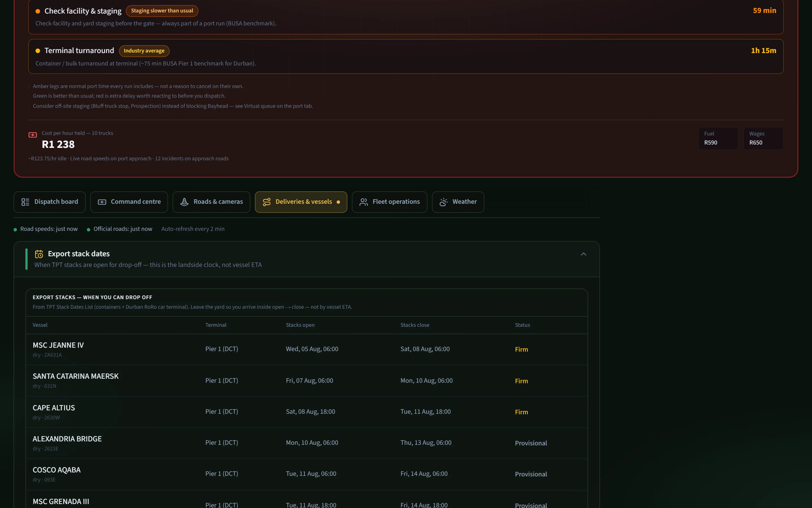Viewport: 812px width, 508px height.
Task: Click the Terminal column header
Action: pyautogui.click(x=216, y=325)
